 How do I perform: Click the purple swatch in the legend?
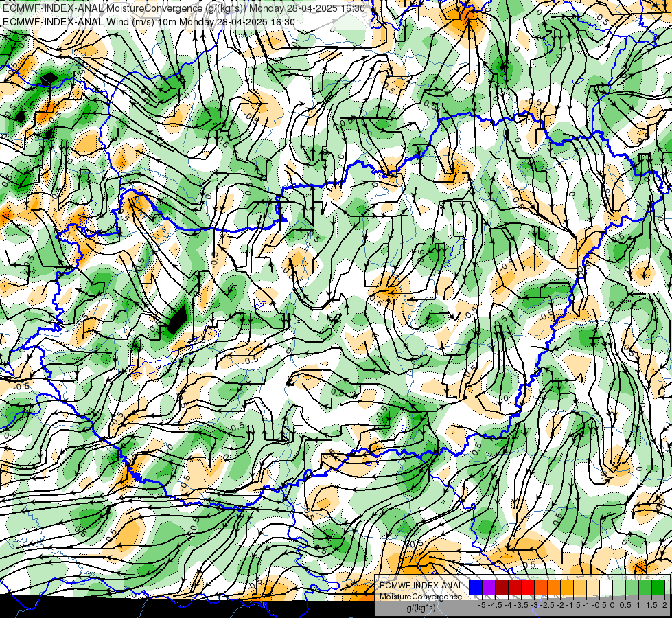489,588
